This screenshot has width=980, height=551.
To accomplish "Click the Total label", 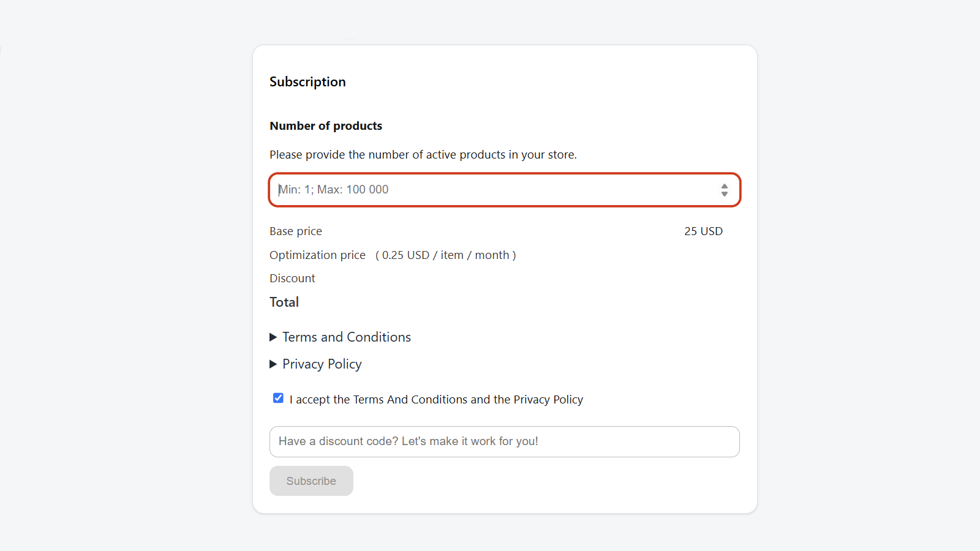I will click(284, 302).
